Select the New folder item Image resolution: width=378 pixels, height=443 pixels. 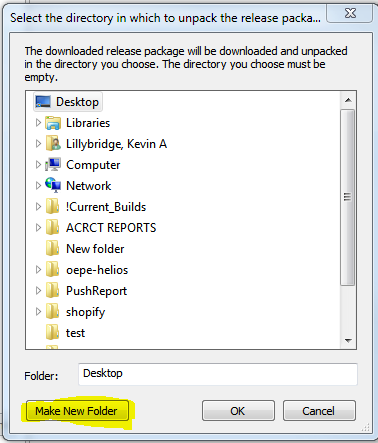95,249
